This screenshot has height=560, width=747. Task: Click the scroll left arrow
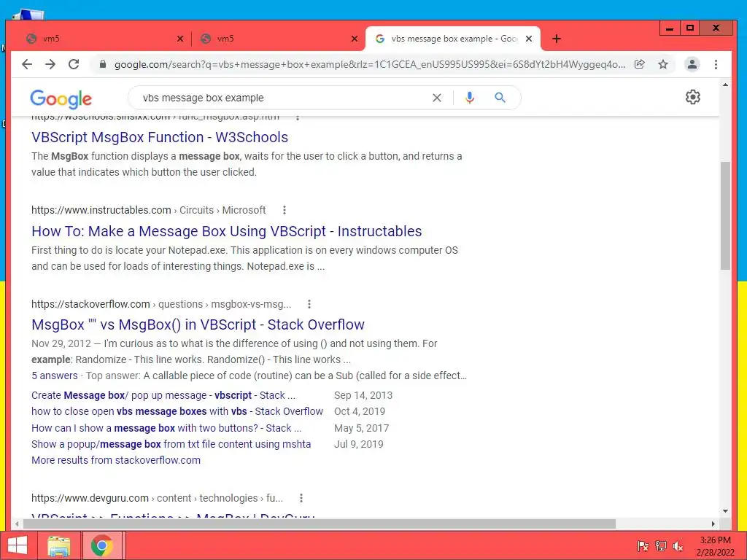tap(18, 524)
